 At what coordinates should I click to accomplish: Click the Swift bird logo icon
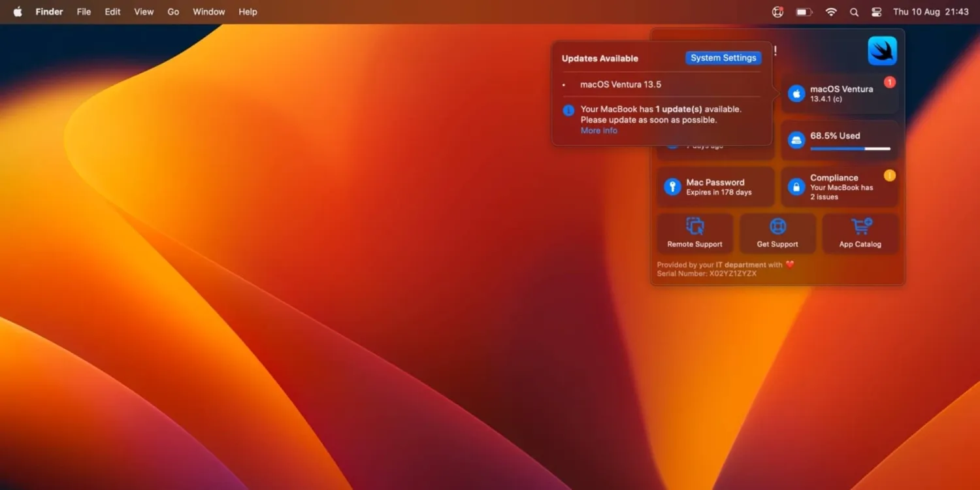coord(882,51)
